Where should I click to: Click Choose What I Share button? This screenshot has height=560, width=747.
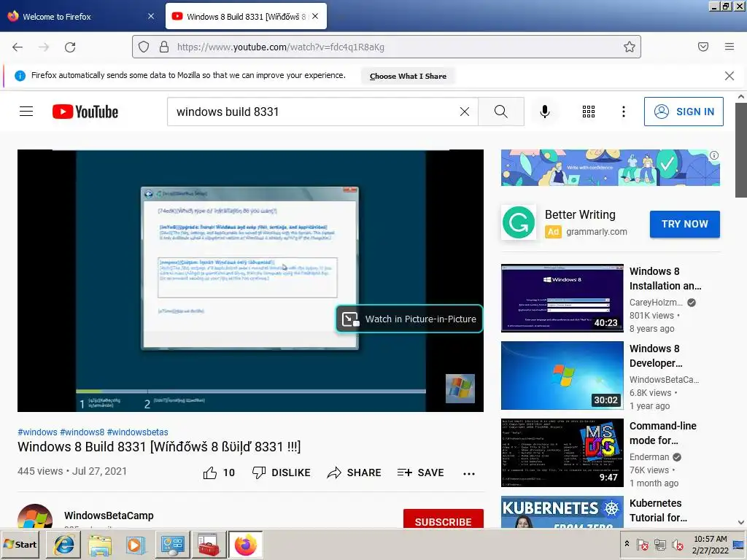click(x=408, y=76)
